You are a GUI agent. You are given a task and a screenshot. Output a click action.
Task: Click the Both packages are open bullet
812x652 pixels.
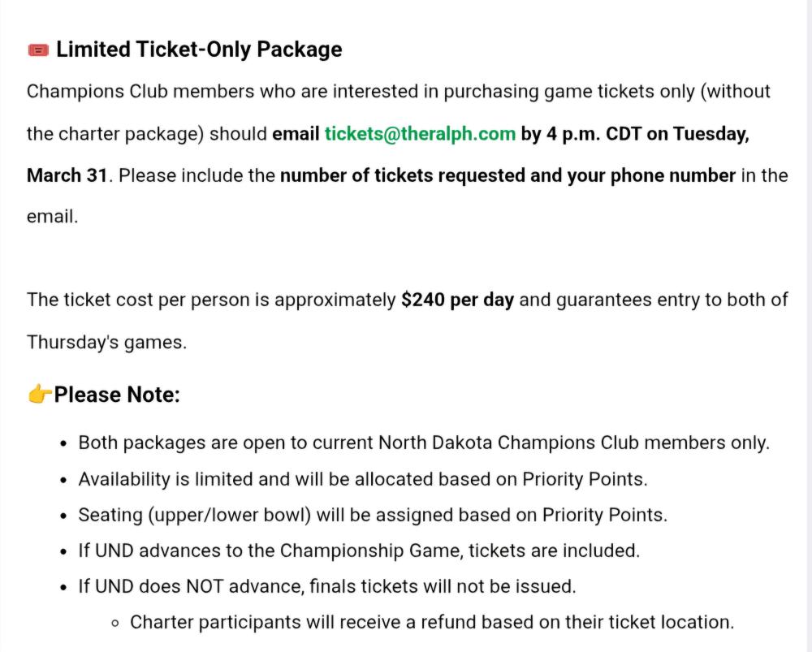423,443
